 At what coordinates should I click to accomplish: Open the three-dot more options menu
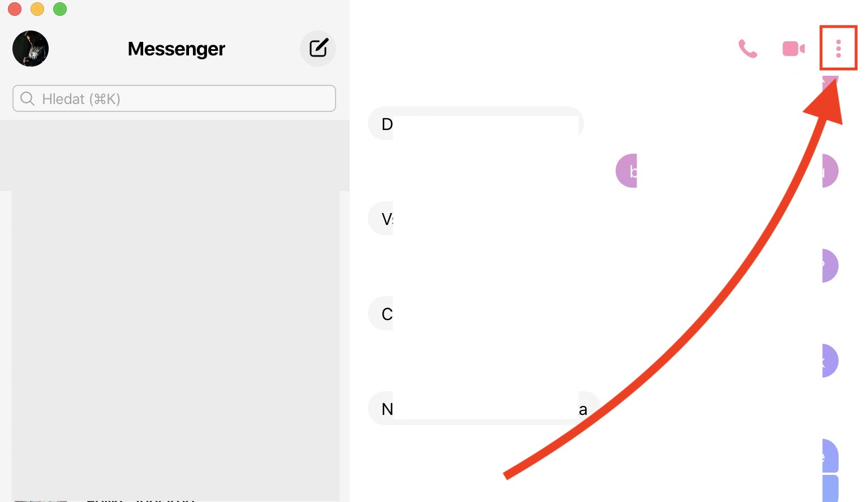coord(838,49)
